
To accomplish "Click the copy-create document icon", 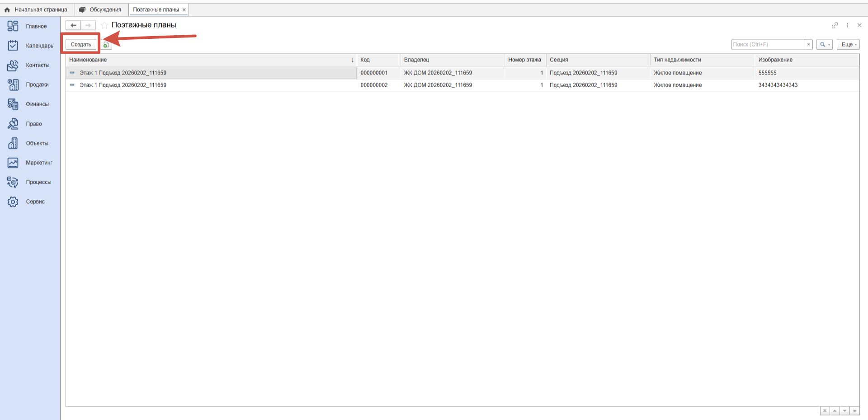I will [106, 45].
